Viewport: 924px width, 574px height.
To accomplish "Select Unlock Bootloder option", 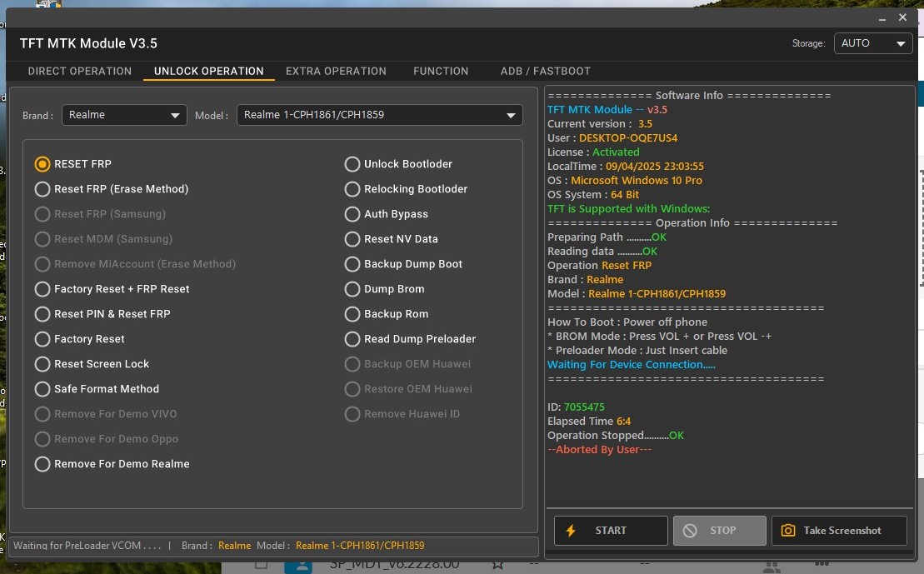I will (352, 164).
